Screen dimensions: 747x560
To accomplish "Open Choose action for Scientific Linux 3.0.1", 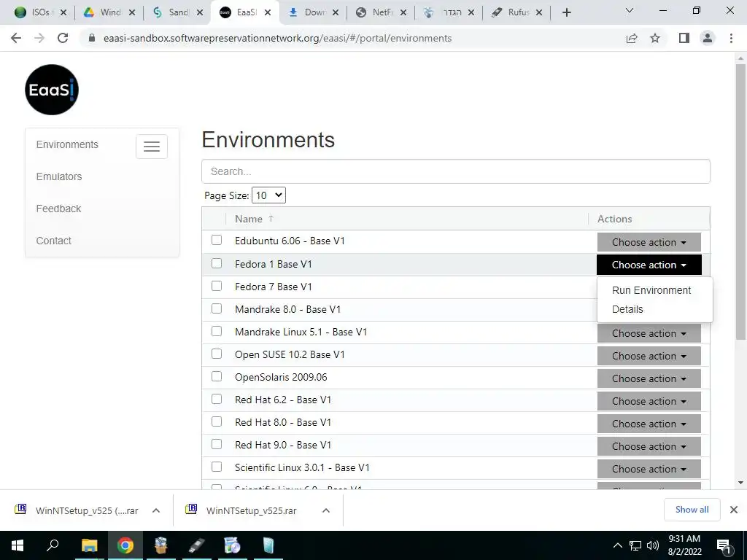I will tap(649, 469).
